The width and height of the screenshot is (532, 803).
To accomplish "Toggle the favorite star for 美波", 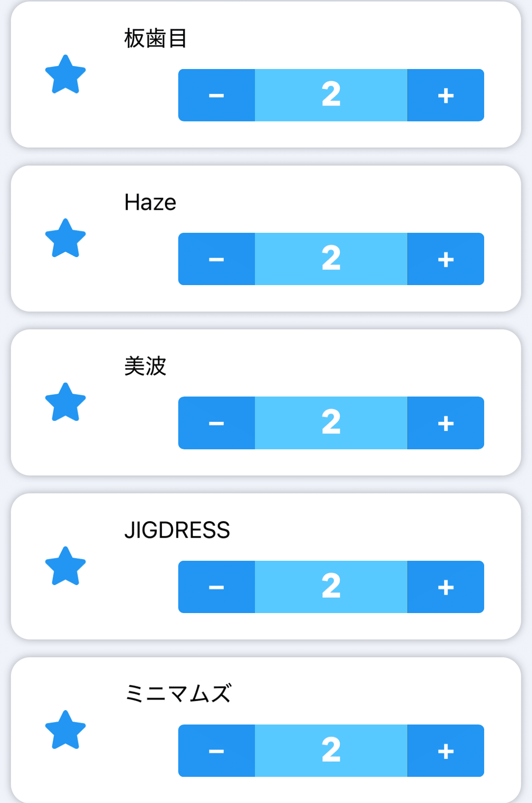I will (65, 402).
